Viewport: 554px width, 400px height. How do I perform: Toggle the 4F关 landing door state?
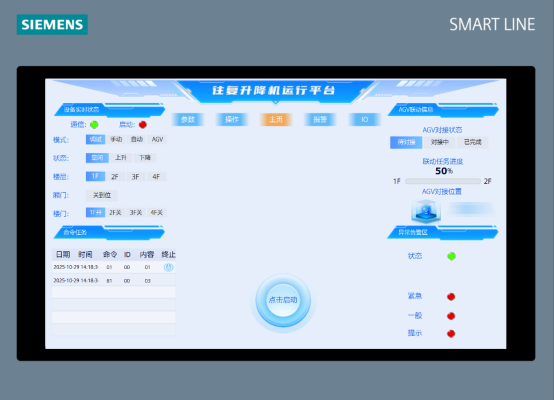point(157,213)
